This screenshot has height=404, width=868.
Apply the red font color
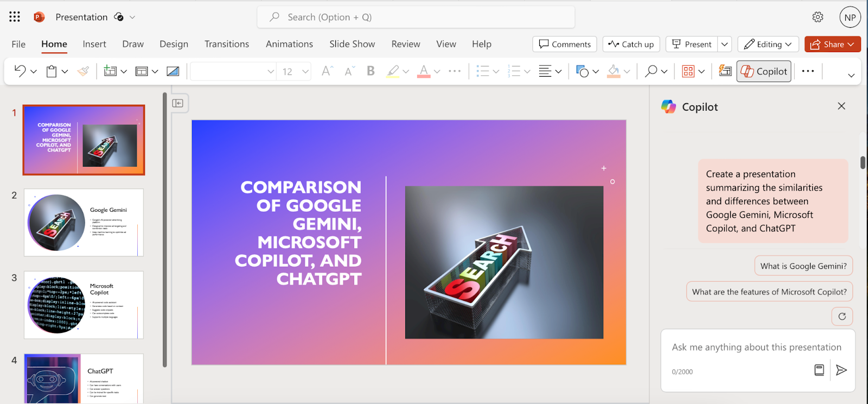click(x=424, y=71)
